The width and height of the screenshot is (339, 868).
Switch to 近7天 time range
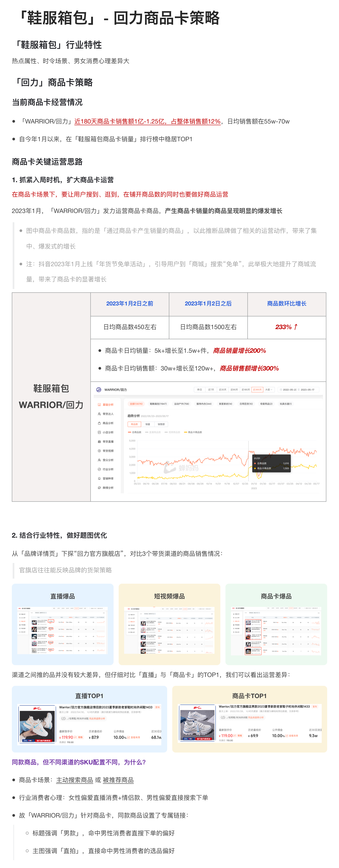[211, 389]
